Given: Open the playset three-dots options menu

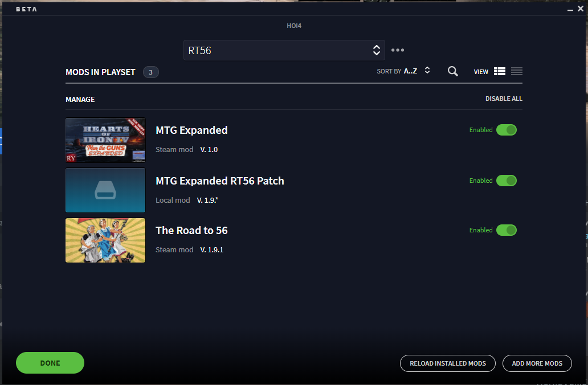Looking at the screenshot, I should [398, 50].
